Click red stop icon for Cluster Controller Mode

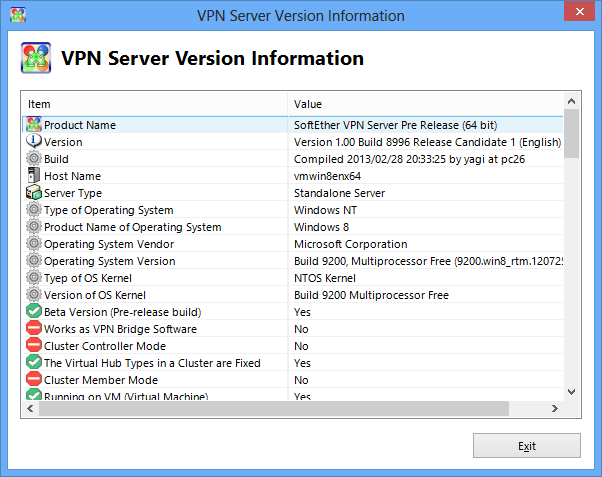tap(33, 345)
